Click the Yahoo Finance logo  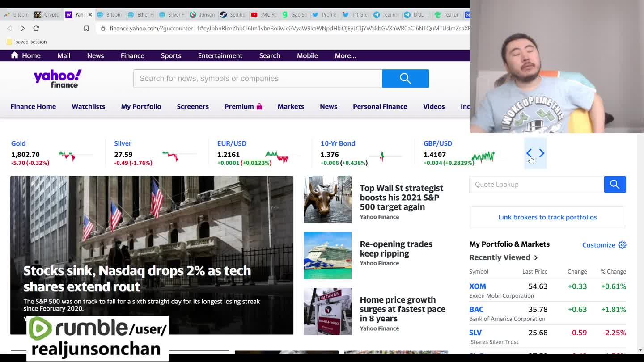[58, 78]
